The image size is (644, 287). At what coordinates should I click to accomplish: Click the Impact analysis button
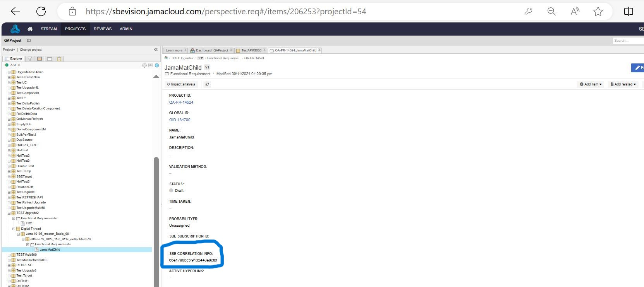(x=181, y=84)
